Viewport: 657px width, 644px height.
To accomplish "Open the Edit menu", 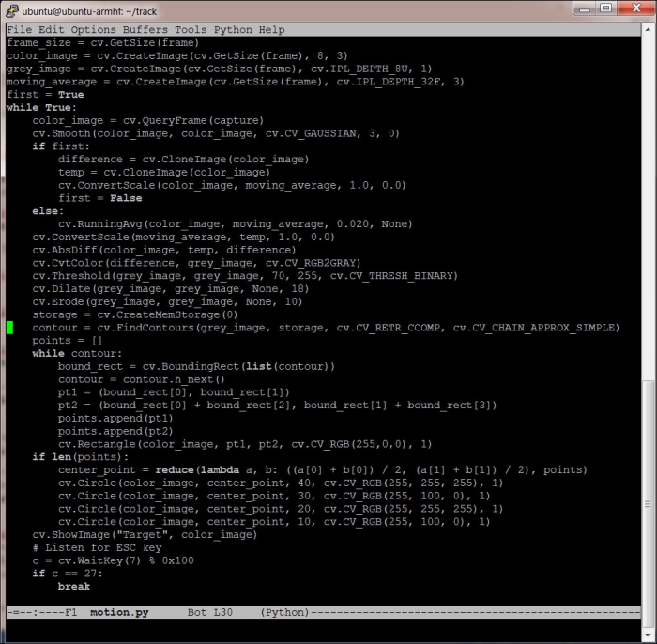I will coord(51,30).
